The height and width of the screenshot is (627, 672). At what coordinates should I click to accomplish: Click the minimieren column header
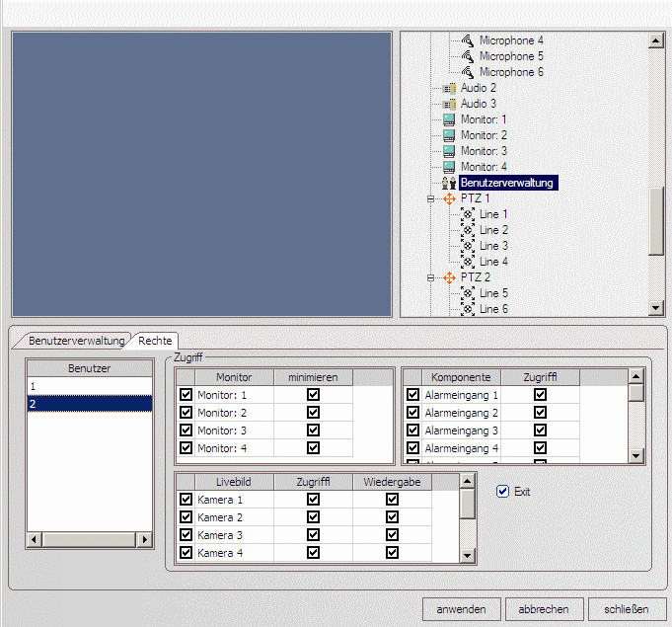pyautogui.click(x=313, y=377)
